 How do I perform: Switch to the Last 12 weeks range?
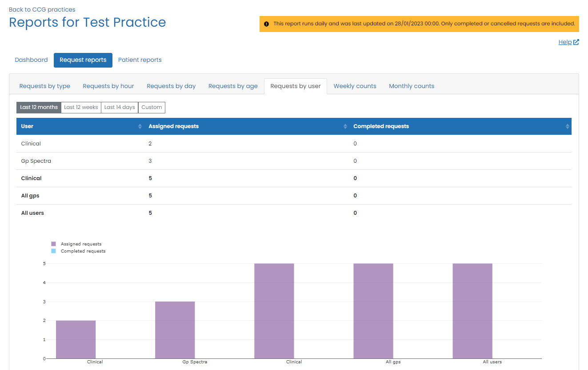[x=81, y=107]
